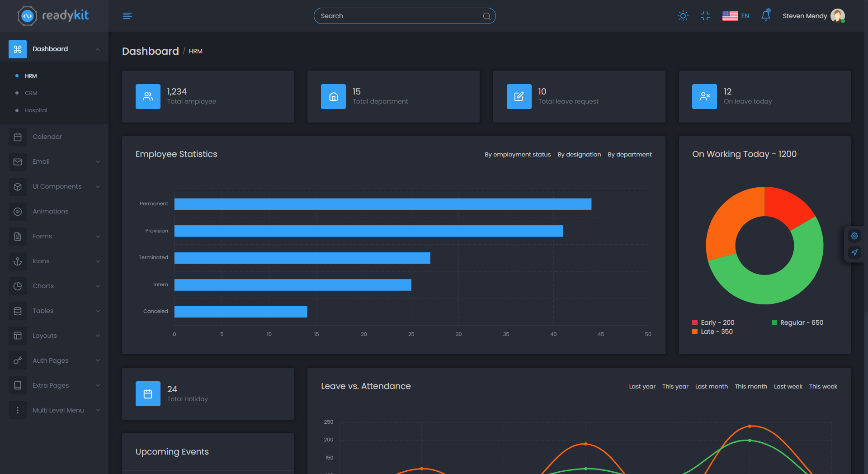Click the exit fullscreen icon
The height and width of the screenshot is (474, 868).
tap(705, 16)
